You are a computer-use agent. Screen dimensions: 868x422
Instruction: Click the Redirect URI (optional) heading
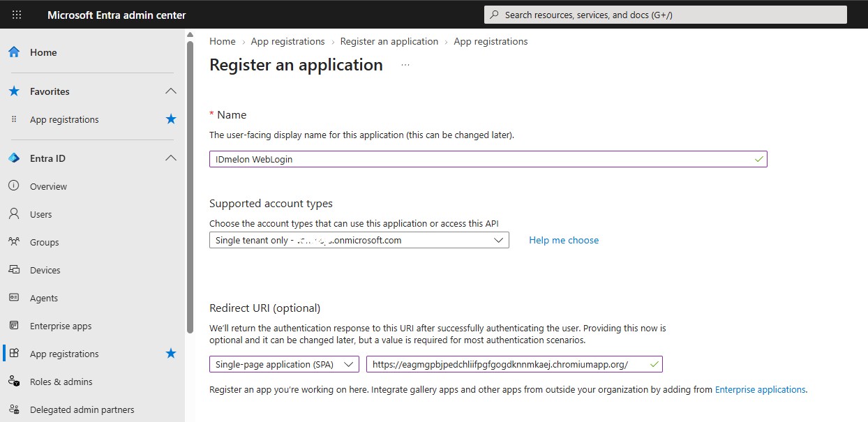tap(265, 308)
